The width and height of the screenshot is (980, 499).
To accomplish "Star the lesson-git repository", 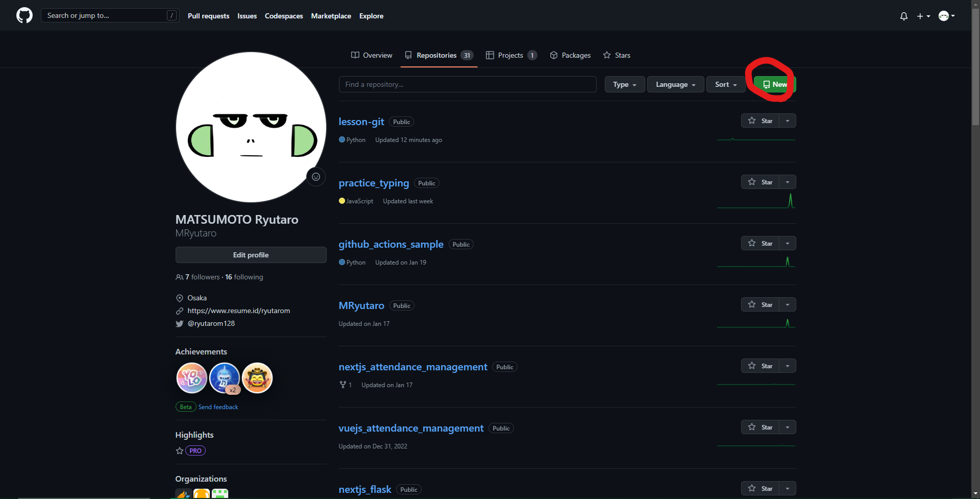I will [762, 121].
